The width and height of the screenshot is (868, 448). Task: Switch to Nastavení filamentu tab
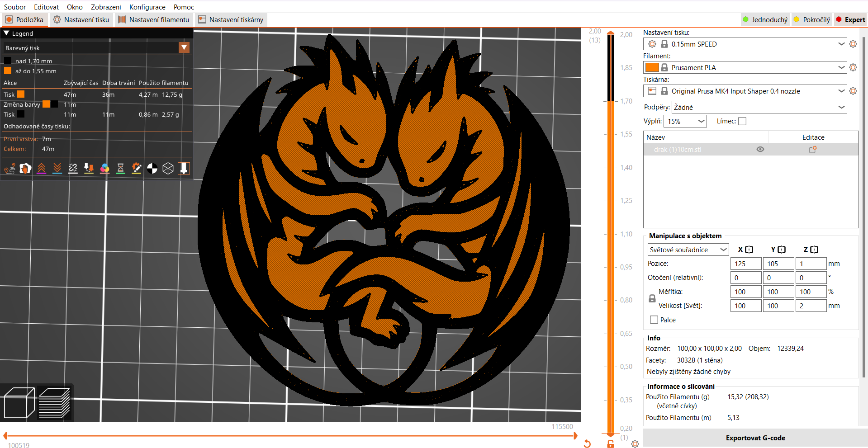coord(154,19)
